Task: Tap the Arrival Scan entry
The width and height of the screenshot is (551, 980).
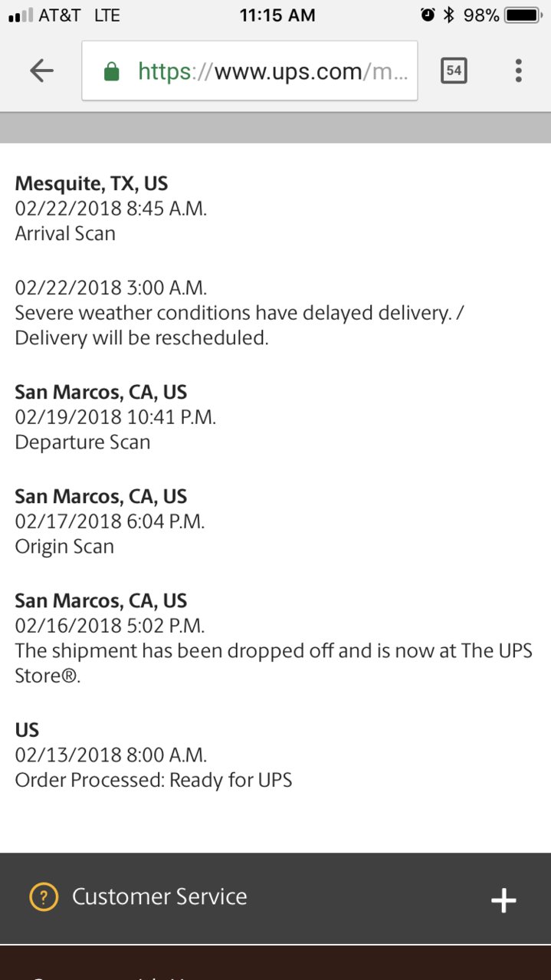Action: 65,233
